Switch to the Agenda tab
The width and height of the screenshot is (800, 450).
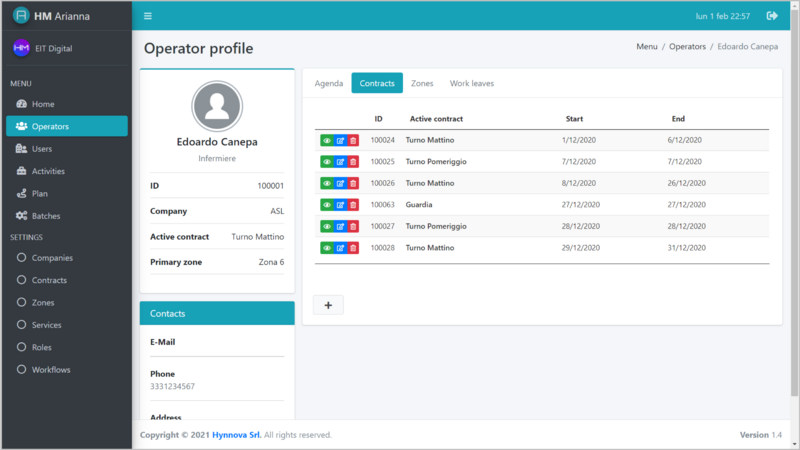(329, 83)
